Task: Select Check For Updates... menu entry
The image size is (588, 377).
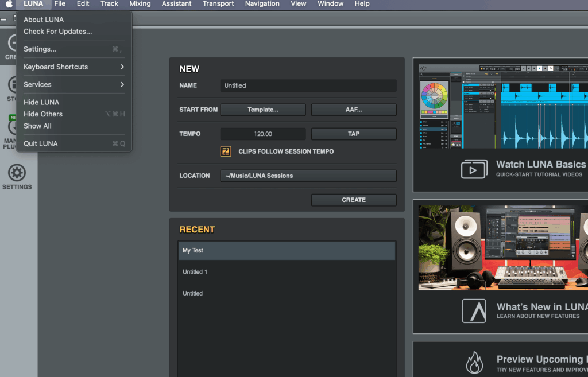Action: 57,32
